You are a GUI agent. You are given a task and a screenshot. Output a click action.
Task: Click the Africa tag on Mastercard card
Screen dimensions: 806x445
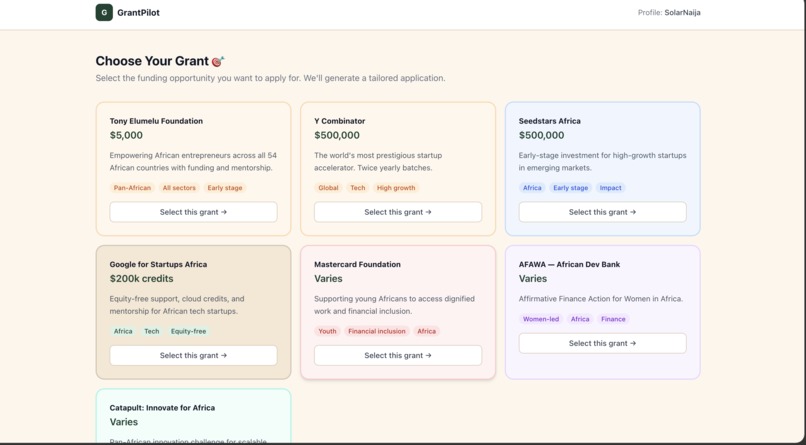point(426,331)
